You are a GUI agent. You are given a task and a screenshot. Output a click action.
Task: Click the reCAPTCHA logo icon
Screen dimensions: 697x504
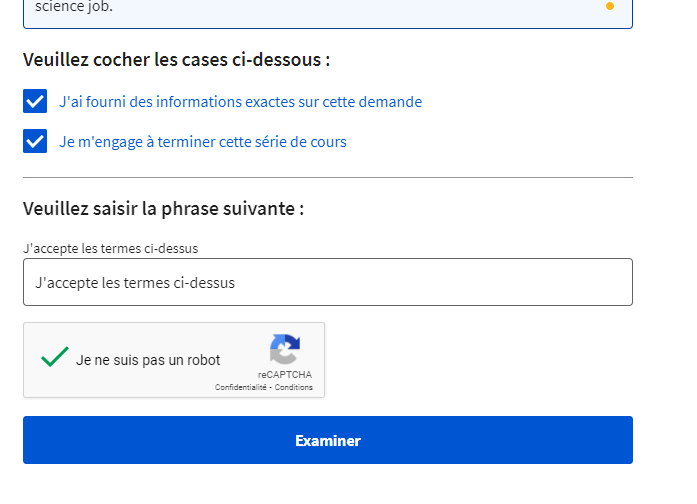pos(285,349)
